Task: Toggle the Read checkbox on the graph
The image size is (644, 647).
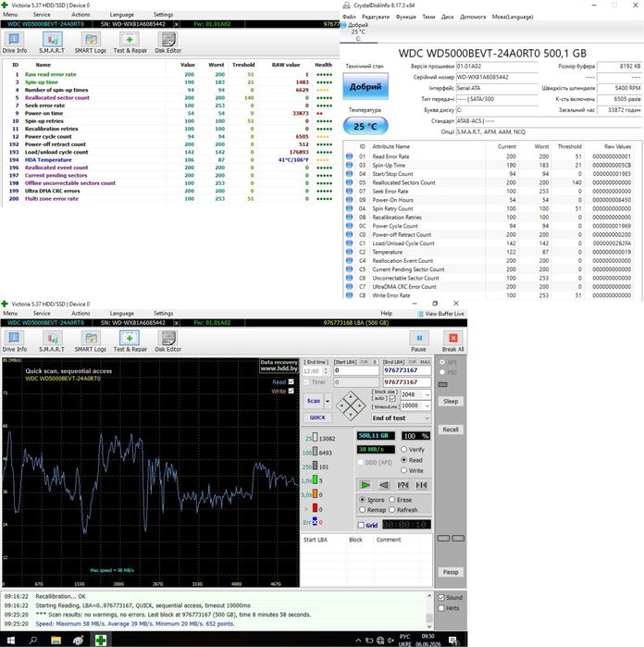Action: [291, 381]
